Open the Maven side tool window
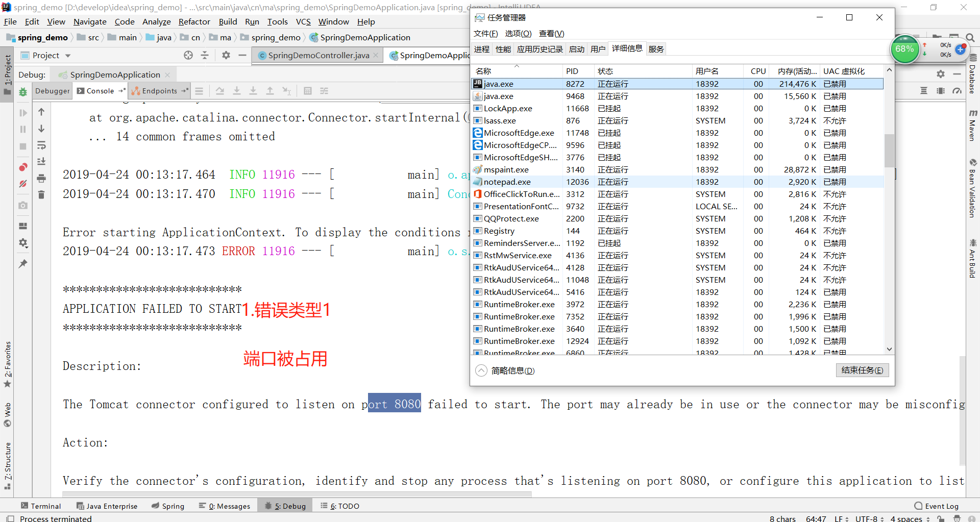This screenshot has height=522, width=980. click(972, 125)
